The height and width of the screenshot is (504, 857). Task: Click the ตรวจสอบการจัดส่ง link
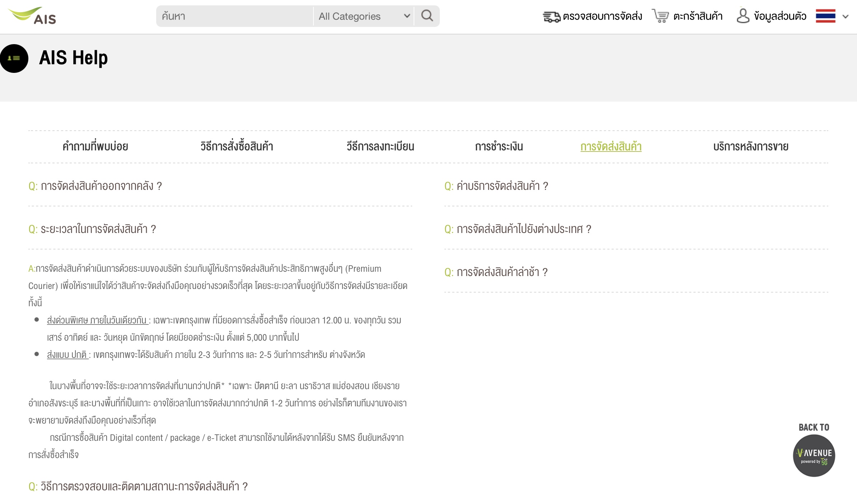pyautogui.click(x=602, y=16)
